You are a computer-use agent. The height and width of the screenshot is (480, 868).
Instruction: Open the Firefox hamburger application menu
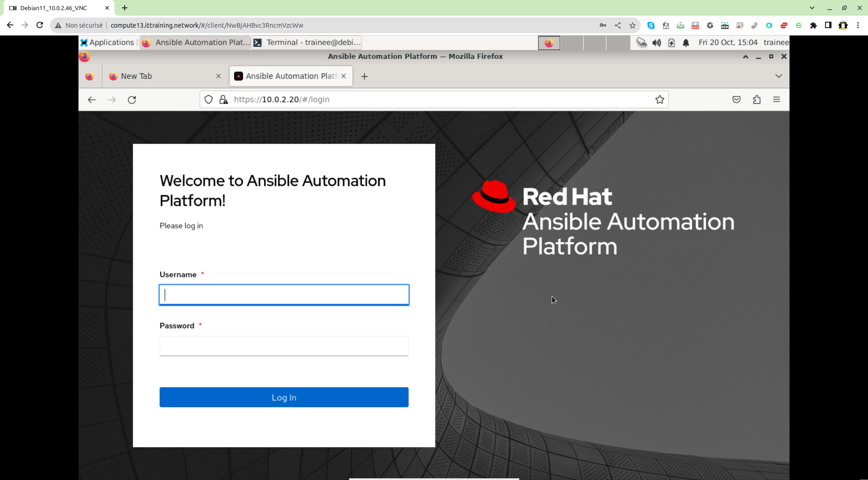coord(777,100)
